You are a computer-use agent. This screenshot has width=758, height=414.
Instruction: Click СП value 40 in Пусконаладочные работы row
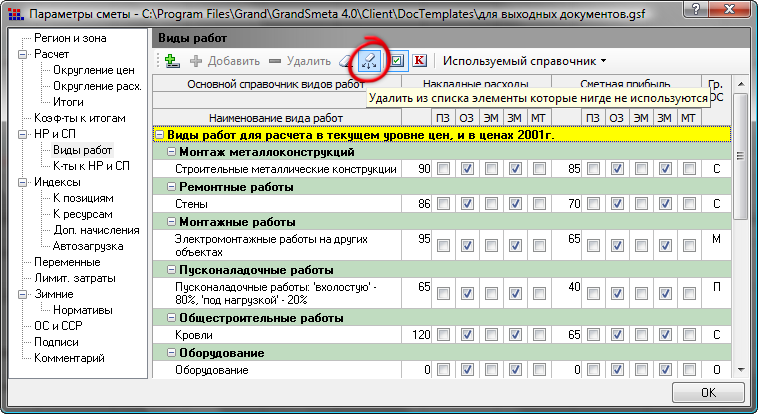pos(574,287)
